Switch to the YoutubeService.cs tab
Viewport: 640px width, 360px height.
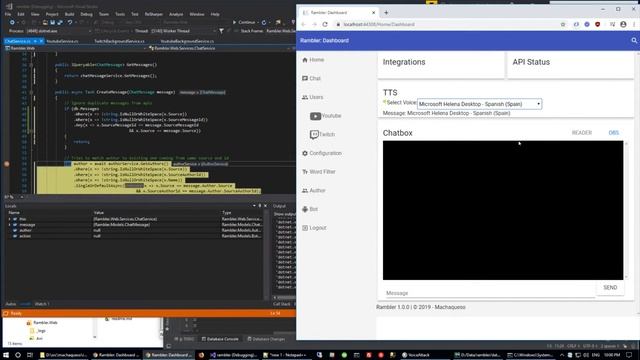(x=62, y=41)
